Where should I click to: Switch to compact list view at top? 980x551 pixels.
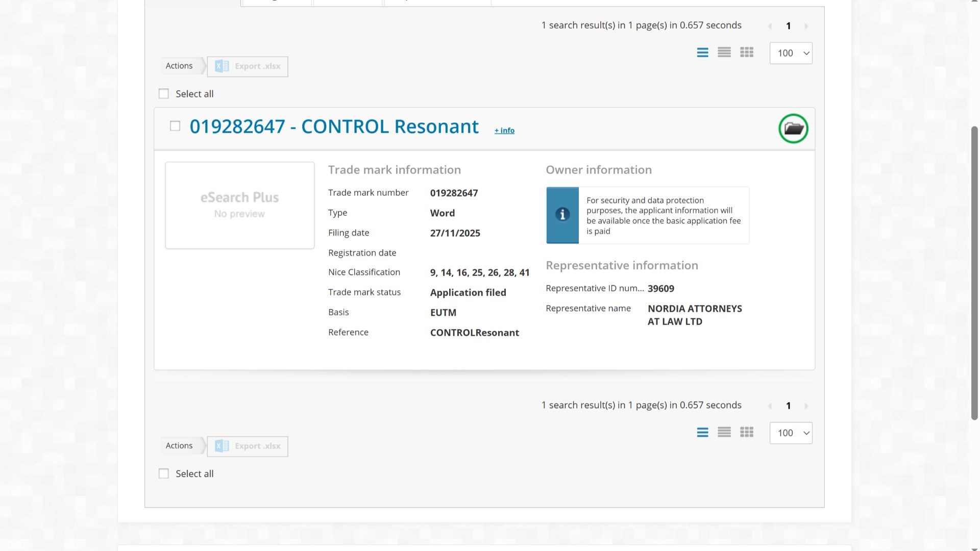point(724,53)
